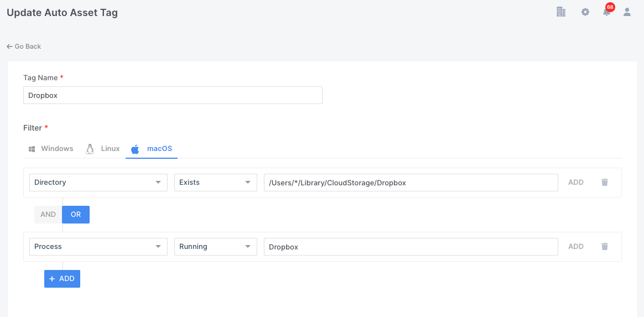
Task: Open notifications bell with 68 badge
Action: coord(607,12)
